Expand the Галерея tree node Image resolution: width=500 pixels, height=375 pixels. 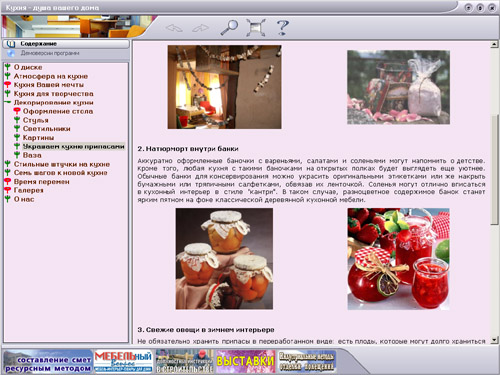pos(8,190)
